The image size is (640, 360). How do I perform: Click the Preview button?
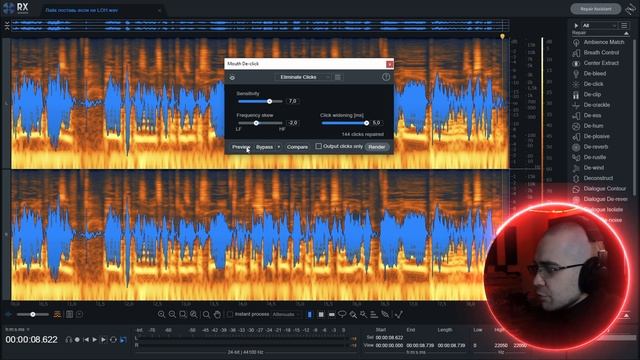tap(241, 147)
